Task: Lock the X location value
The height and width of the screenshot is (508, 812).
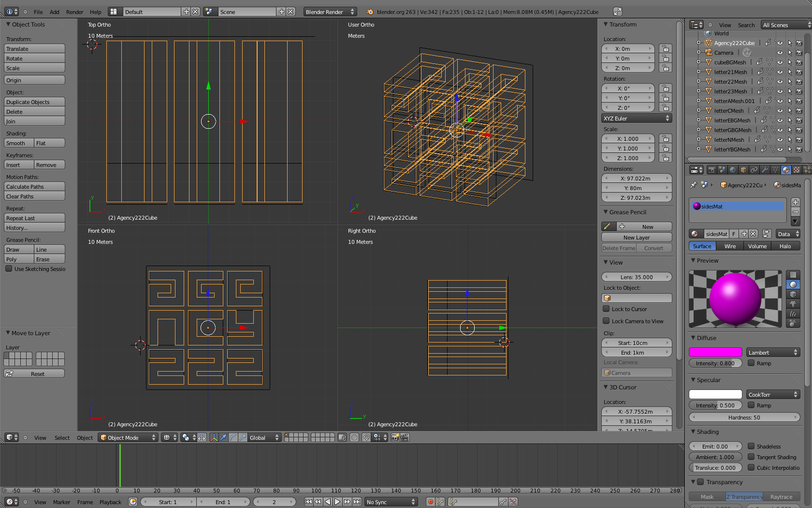Action: pos(666,49)
